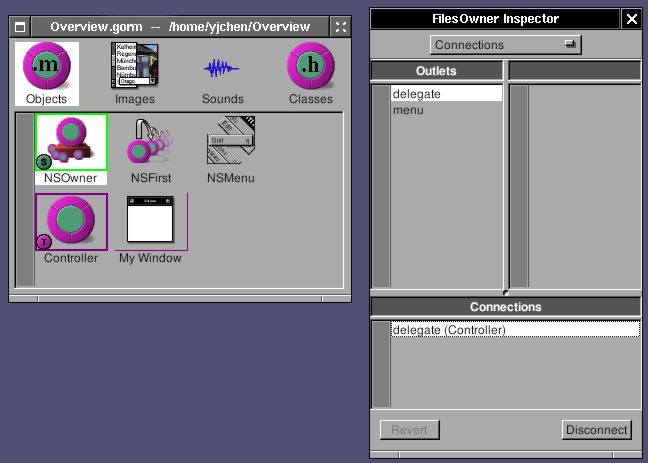Screen dimensions: 648x463
Task: Click the Connections list vertical scrollbar
Action: click(380, 364)
